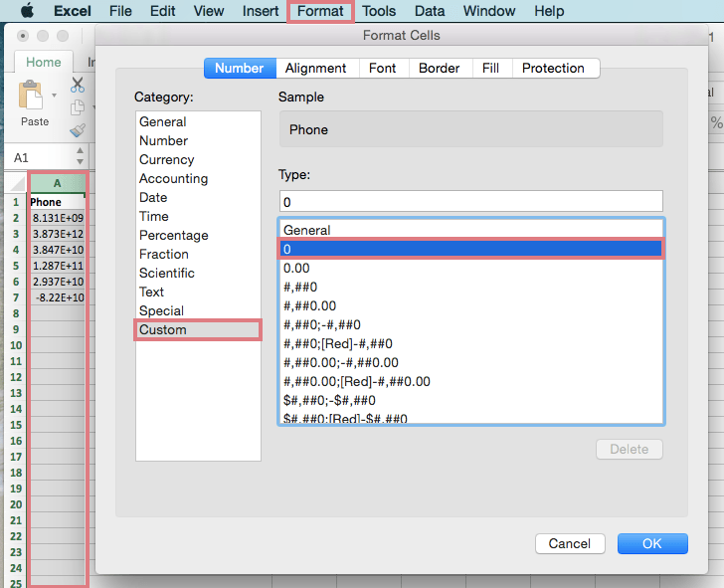Screen dimensions: 724x588
Task: Switch to the Border tab
Action: pos(440,68)
